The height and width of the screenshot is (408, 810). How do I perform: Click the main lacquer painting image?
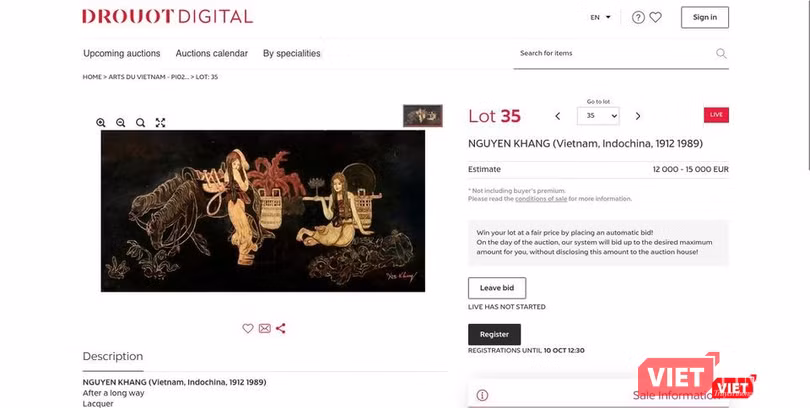(263, 211)
